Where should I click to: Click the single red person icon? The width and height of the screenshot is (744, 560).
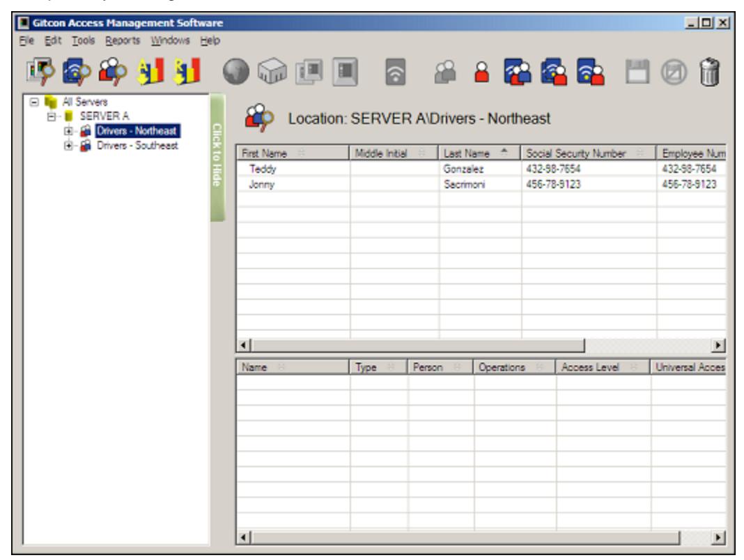click(481, 72)
